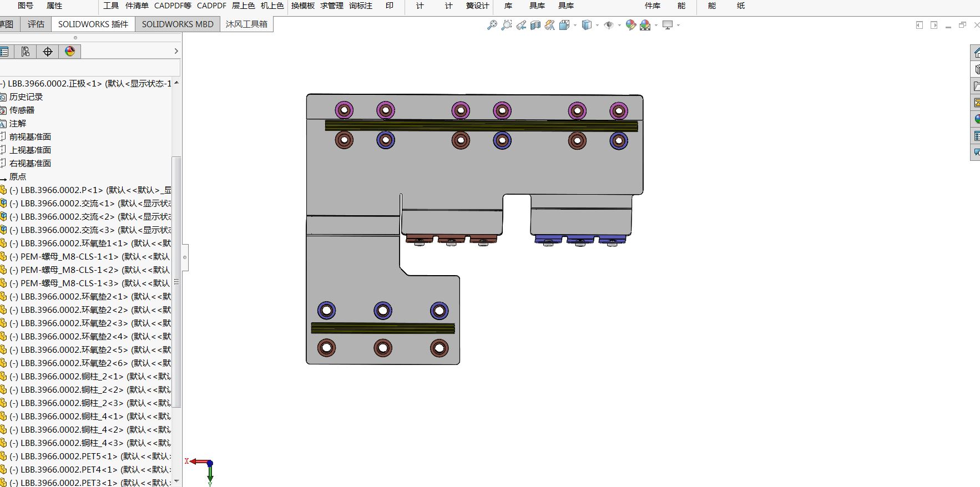Expand the Display Style dropdown arrow
The width and height of the screenshot is (980, 487).
click(597, 25)
